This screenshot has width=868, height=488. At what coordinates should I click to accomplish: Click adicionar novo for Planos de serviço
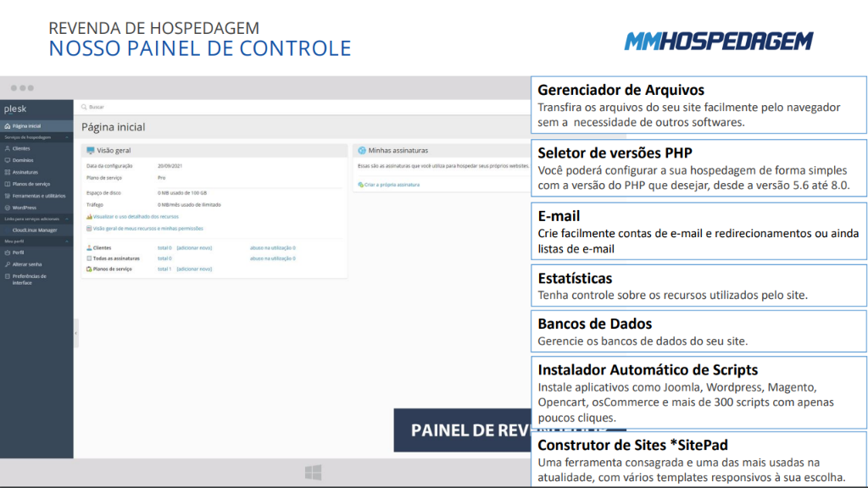pyautogui.click(x=194, y=269)
